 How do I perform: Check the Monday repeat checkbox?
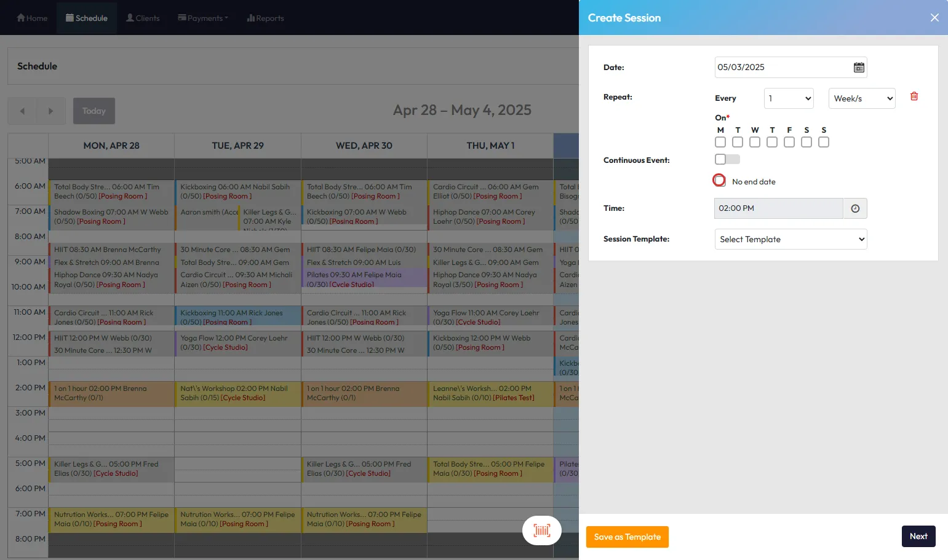pyautogui.click(x=720, y=142)
